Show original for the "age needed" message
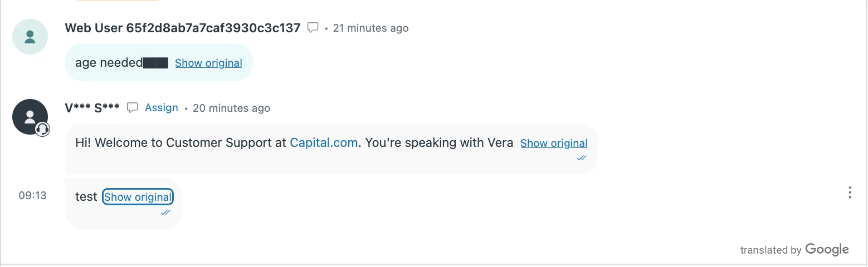 tap(208, 63)
